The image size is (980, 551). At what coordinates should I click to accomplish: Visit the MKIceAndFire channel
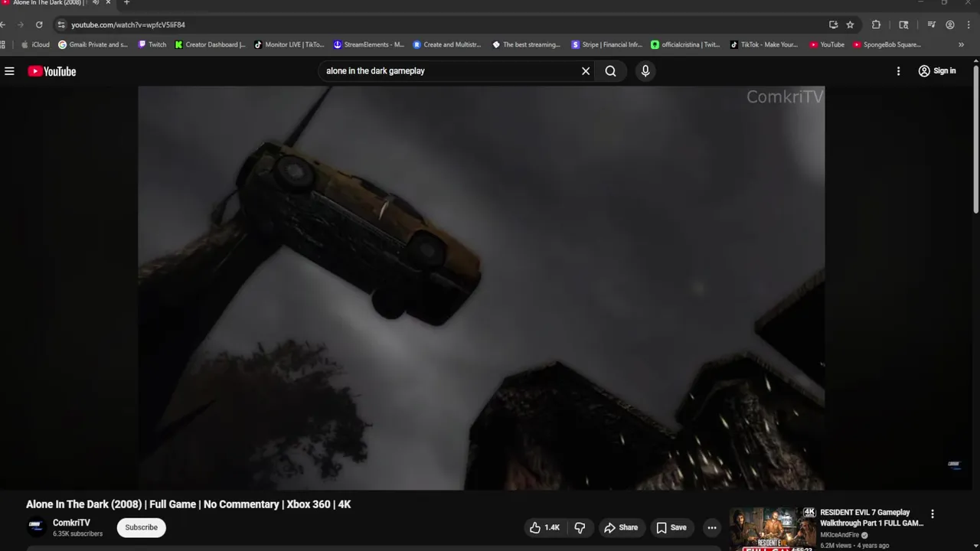[x=839, y=535]
